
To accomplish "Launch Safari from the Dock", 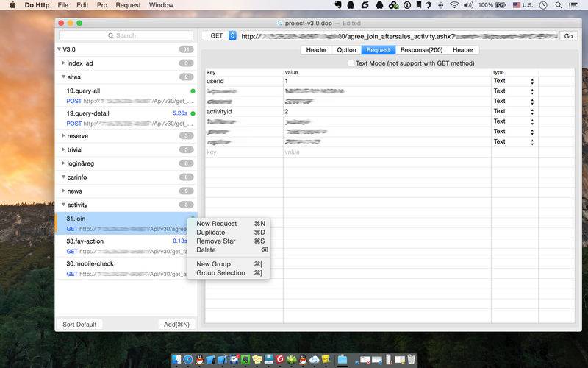I will click(188, 359).
